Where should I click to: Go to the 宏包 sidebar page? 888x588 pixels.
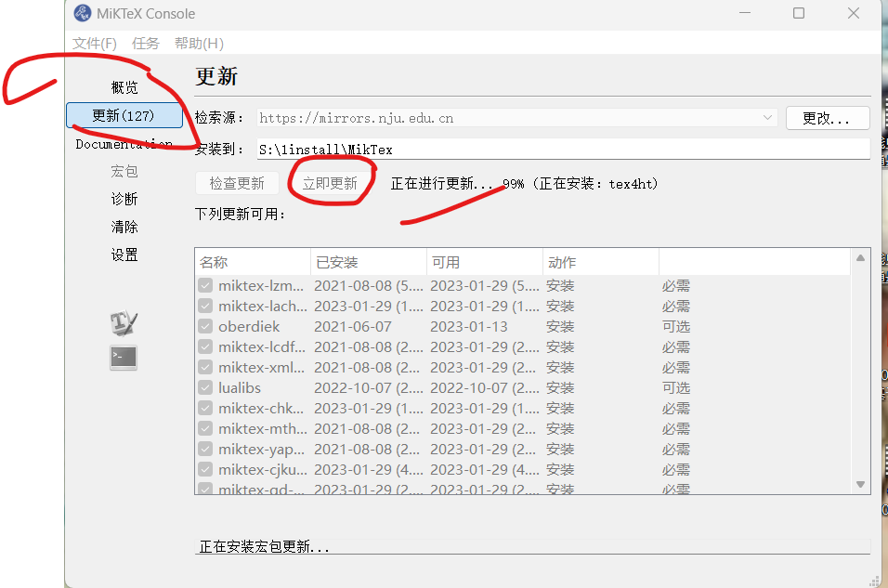pyautogui.click(x=124, y=171)
